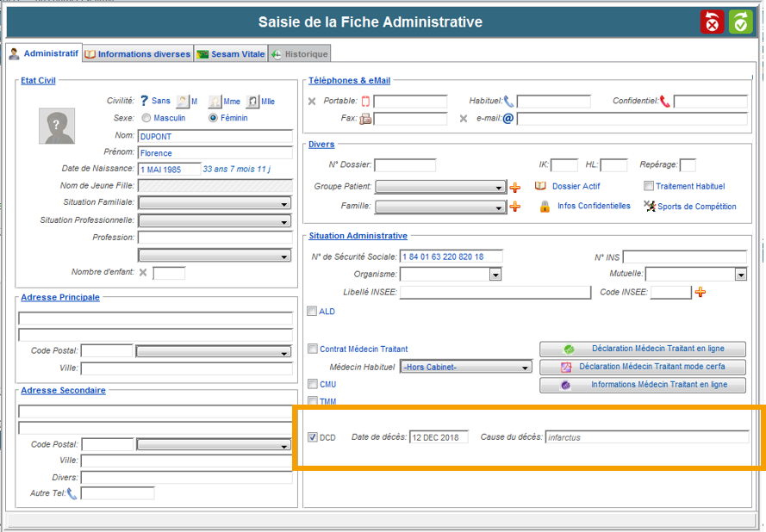Click the orange plus next to Groupe Patient
Screen dimensions: 766x532
[x=515, y=187]
